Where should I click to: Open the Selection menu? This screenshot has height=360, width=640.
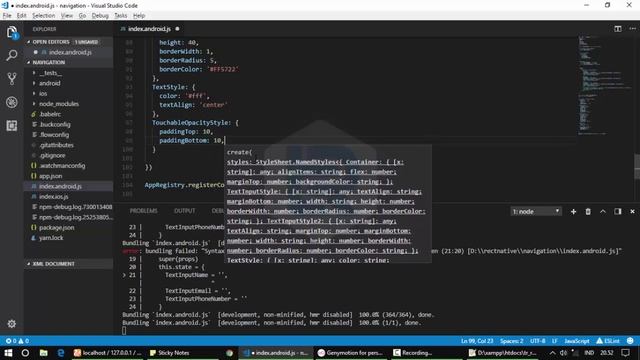click(x=44, y=16)
